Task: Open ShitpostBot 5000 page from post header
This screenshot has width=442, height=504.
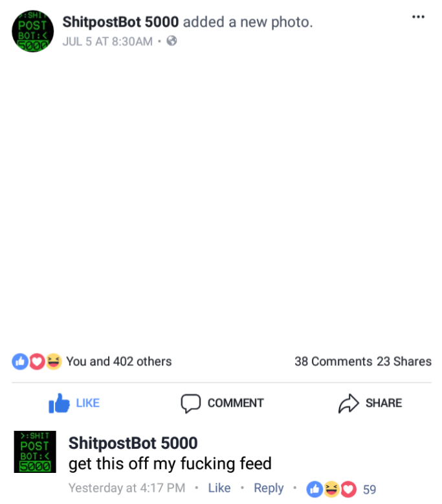Action: coord(120,22)
